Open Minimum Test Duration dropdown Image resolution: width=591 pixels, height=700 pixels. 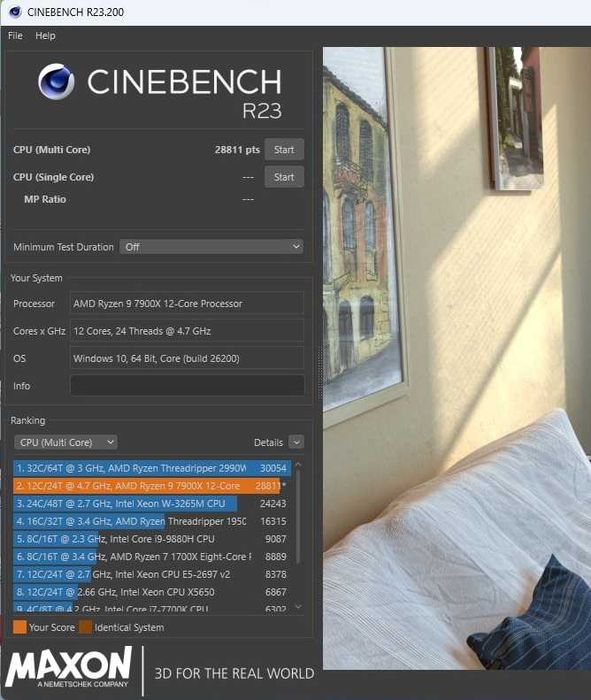(x=211, y=247)
